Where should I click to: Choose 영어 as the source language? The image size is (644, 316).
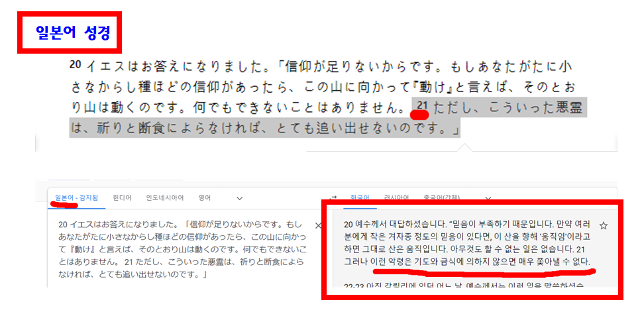point(205,197)
